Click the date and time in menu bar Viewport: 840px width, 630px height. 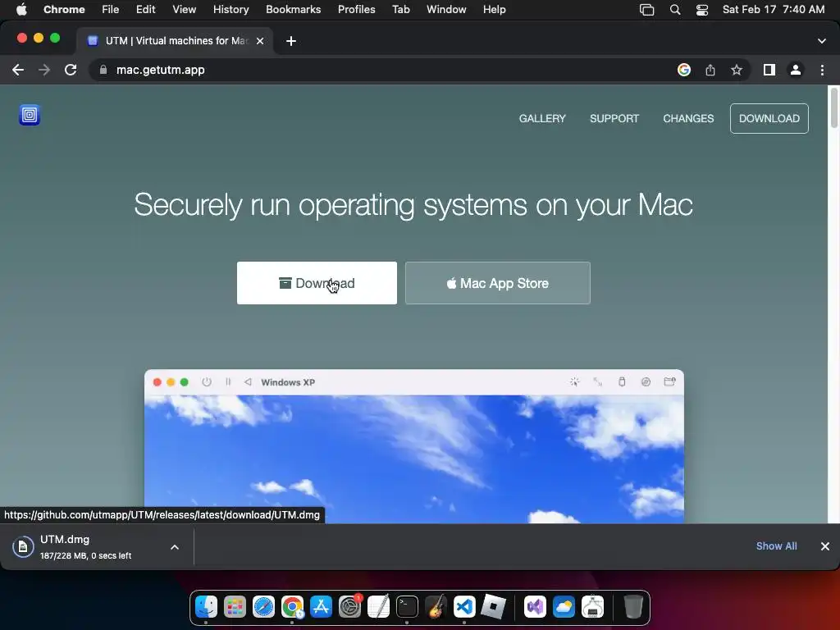click(774, 9)
